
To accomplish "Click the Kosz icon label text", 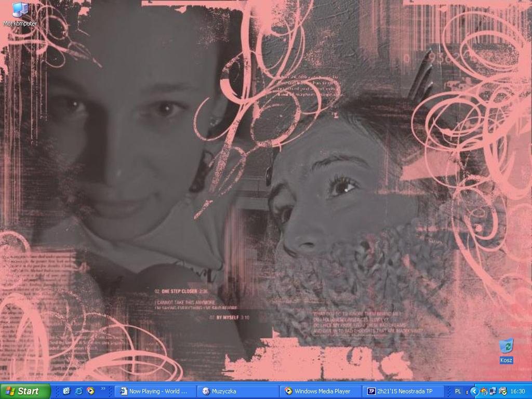I will (x=506, y=360).
